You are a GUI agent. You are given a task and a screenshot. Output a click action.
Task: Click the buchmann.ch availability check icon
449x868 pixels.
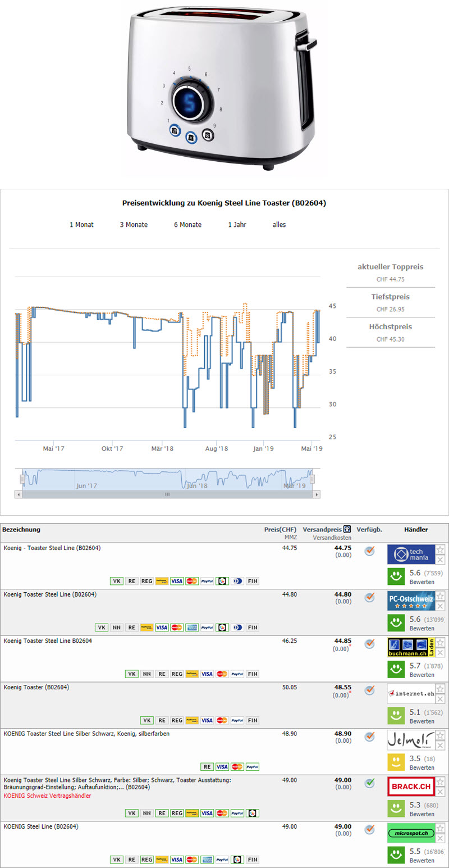coord(369,644)
